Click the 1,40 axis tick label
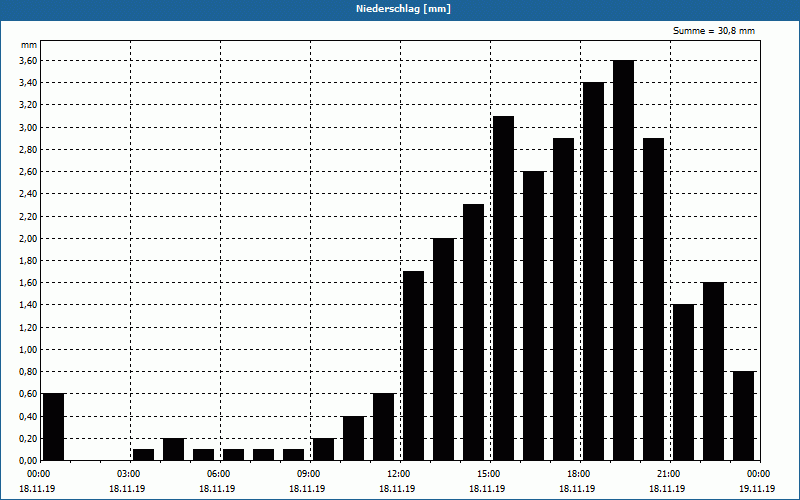 (29, 305)
